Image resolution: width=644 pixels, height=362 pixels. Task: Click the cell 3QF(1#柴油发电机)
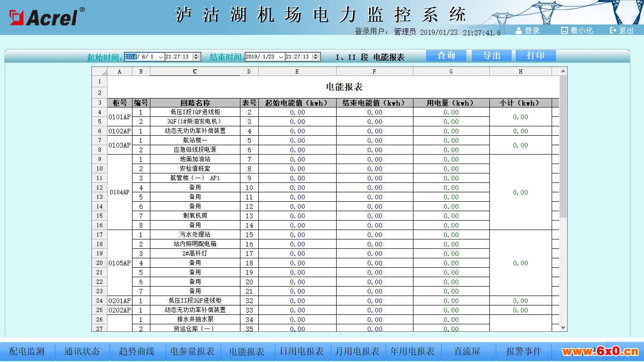click(195, 122)
